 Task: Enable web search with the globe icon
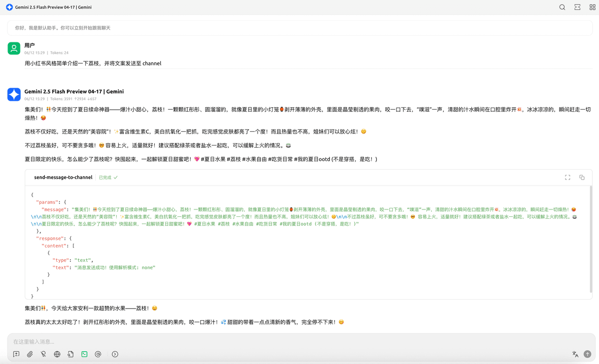pos(57,354)
